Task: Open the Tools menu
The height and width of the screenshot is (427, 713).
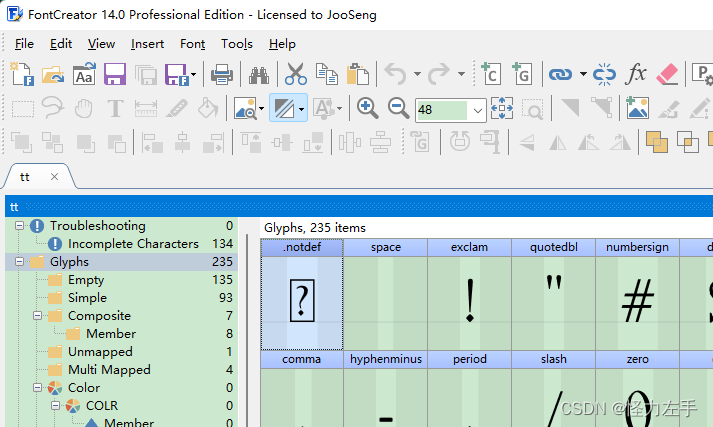Action: point(237,44)
